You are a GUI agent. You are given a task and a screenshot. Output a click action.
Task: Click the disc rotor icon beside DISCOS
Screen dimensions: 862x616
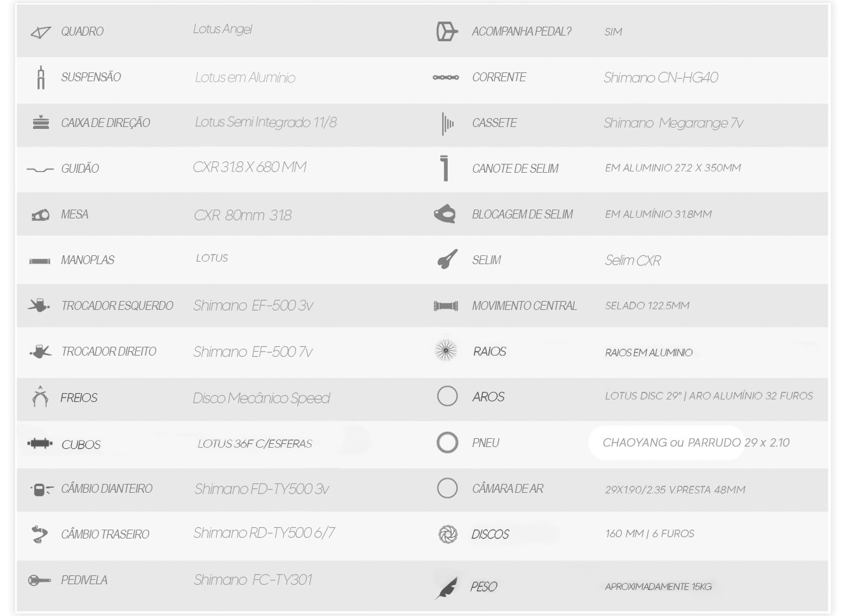tap(448, 534)
